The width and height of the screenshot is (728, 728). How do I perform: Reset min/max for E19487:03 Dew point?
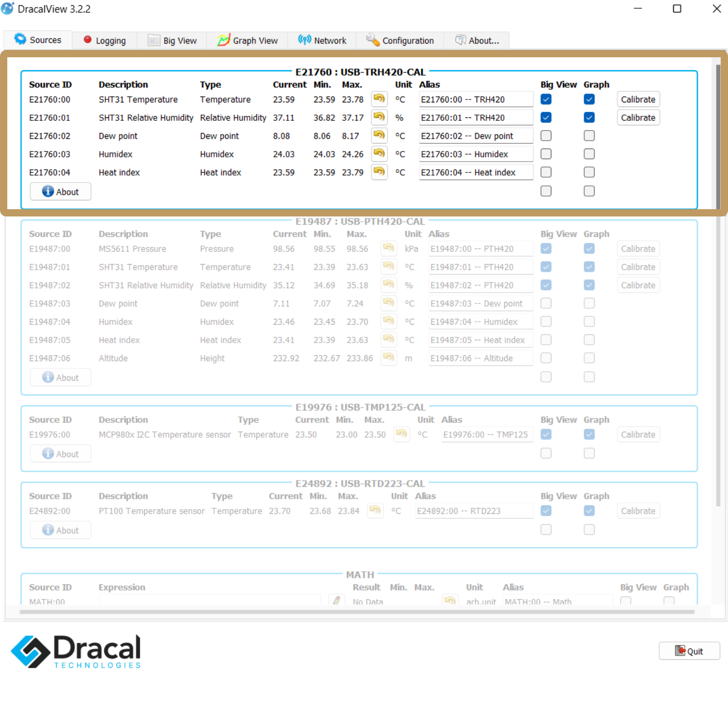(388, 303)
